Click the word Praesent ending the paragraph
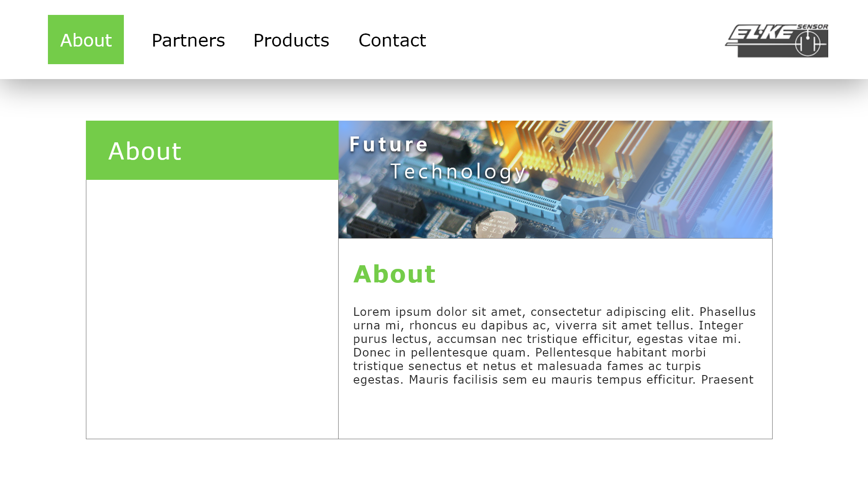Image resolution: width=868 pixels, height=488 pixels. click(x=727, y=380)
